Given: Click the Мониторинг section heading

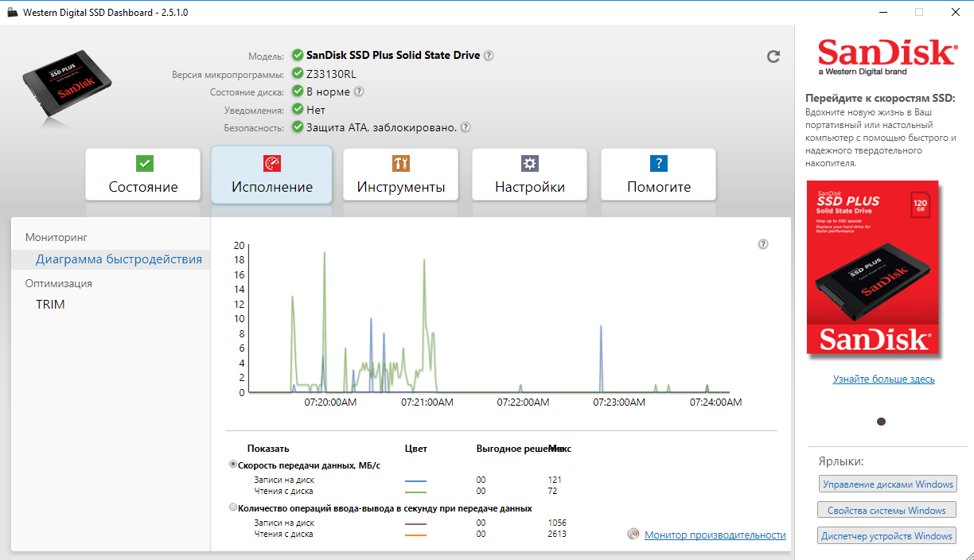Looking at the screenshot, I should pos(56,237).
